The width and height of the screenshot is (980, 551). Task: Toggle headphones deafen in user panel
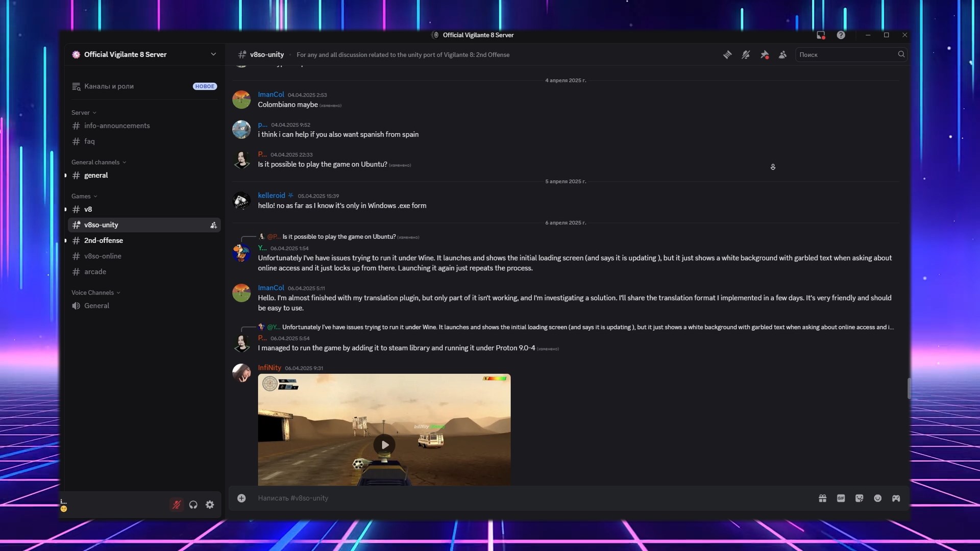pyautogui.click(x=193, y=505)
